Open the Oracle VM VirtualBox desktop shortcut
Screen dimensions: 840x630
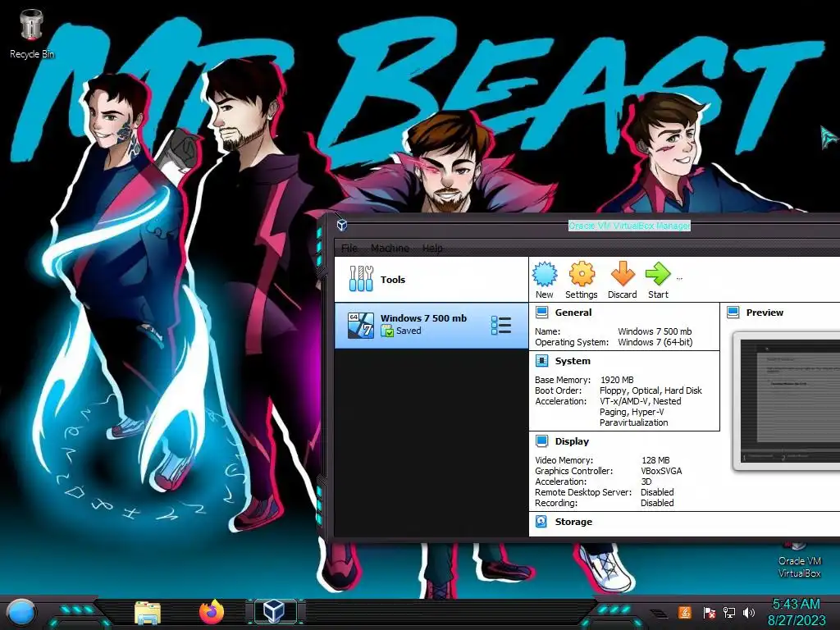(x=799, y=561)
